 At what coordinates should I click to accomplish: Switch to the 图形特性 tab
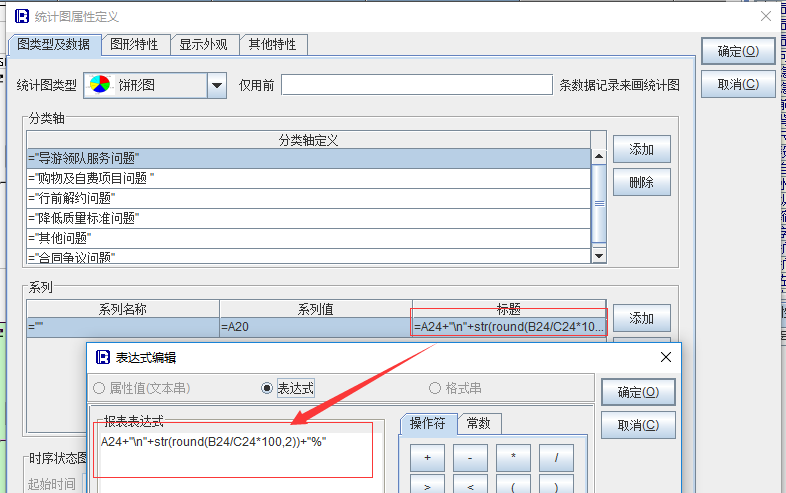(x=134, y=45)
